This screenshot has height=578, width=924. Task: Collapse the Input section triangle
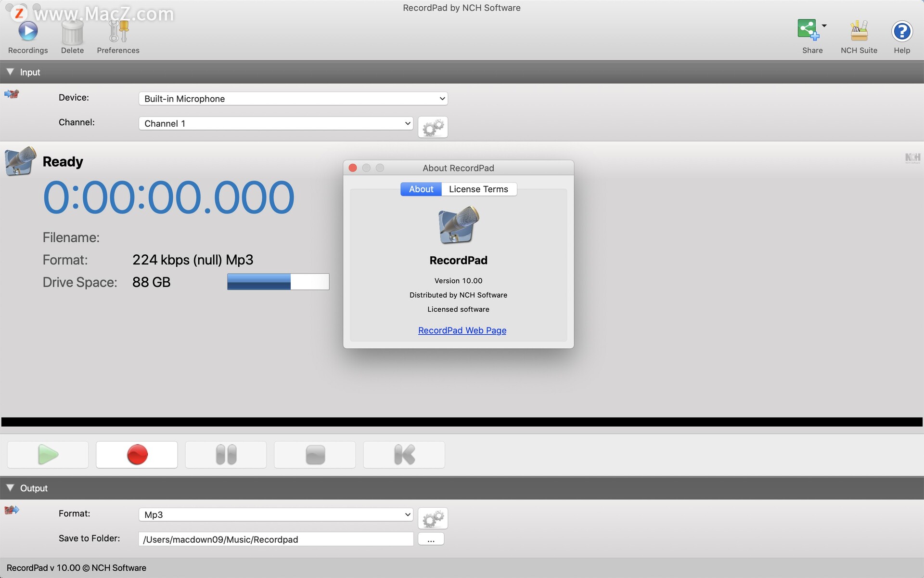[x=10, y=72]
